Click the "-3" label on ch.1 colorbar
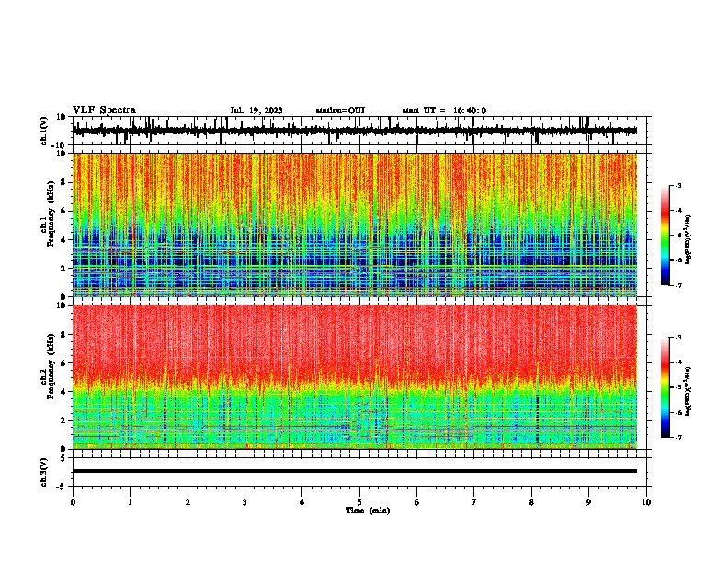 [677, 185]
